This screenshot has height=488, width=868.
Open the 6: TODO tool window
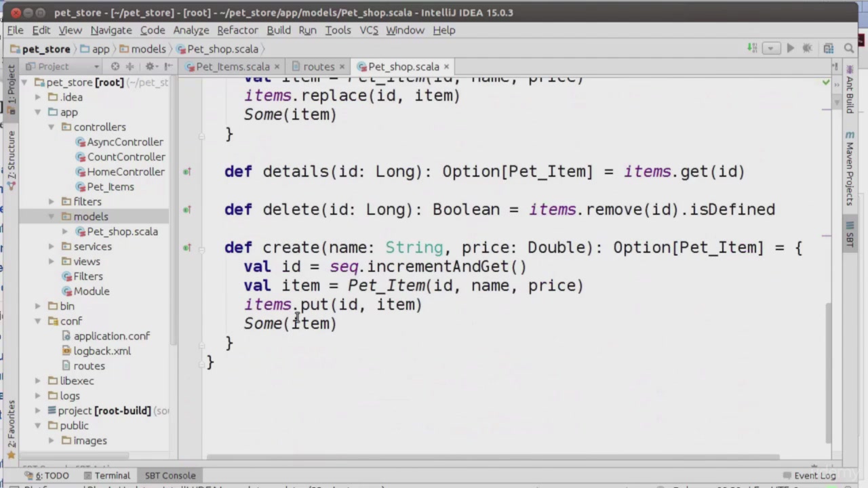click(x=47, y=475)
